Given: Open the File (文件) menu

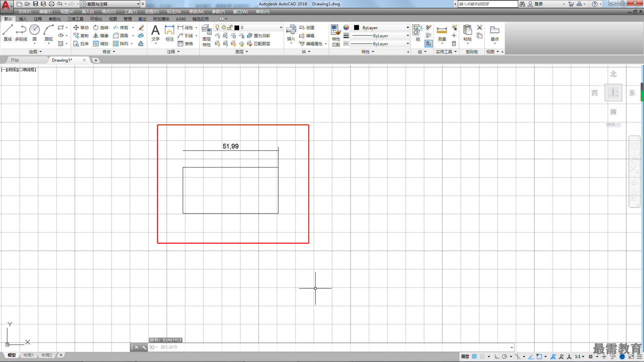Looking at the screenshot, I should pos(24,11).
